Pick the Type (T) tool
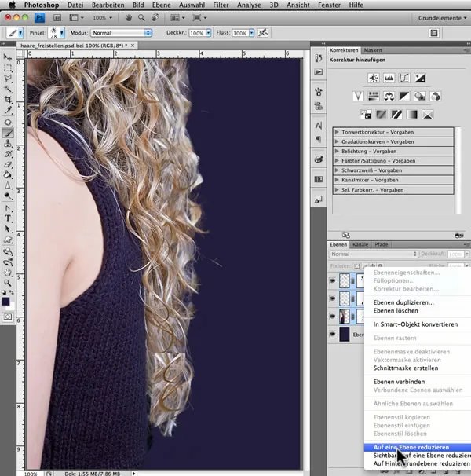The image size is (471, 476). pyautogui.click(x=8, y=218)
